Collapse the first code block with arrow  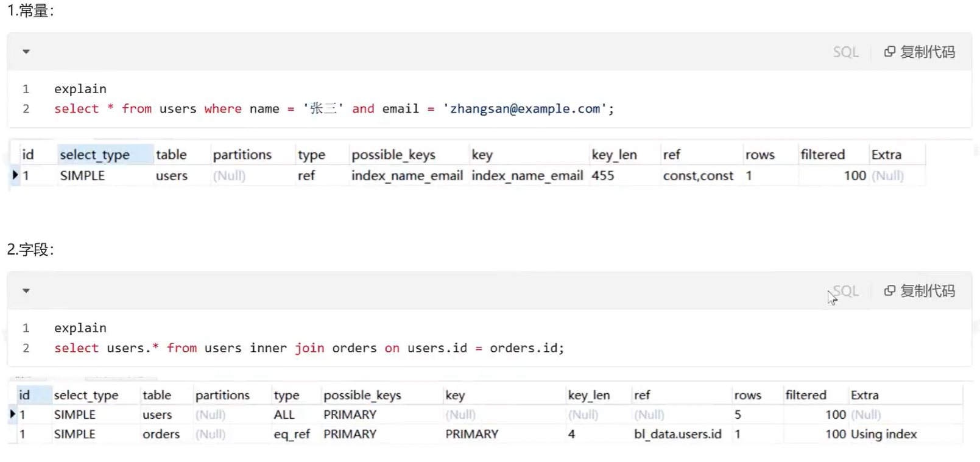tap(26, 52)
